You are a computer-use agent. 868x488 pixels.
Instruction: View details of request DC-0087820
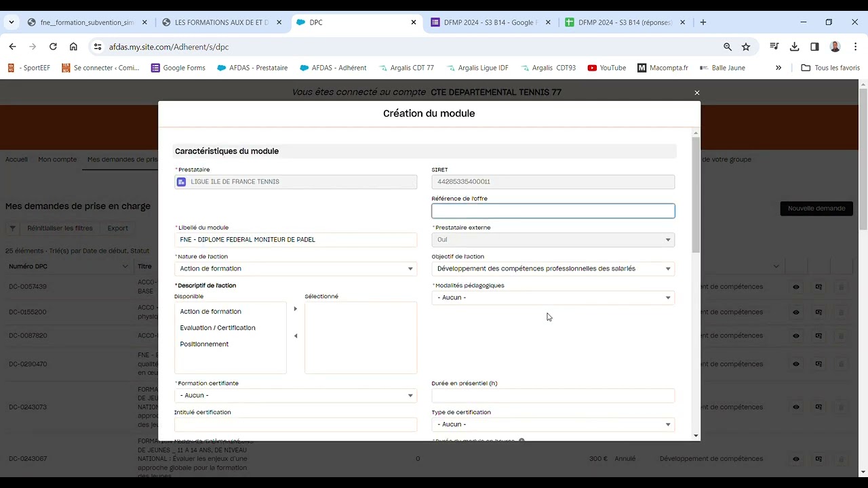coord(796,335)
